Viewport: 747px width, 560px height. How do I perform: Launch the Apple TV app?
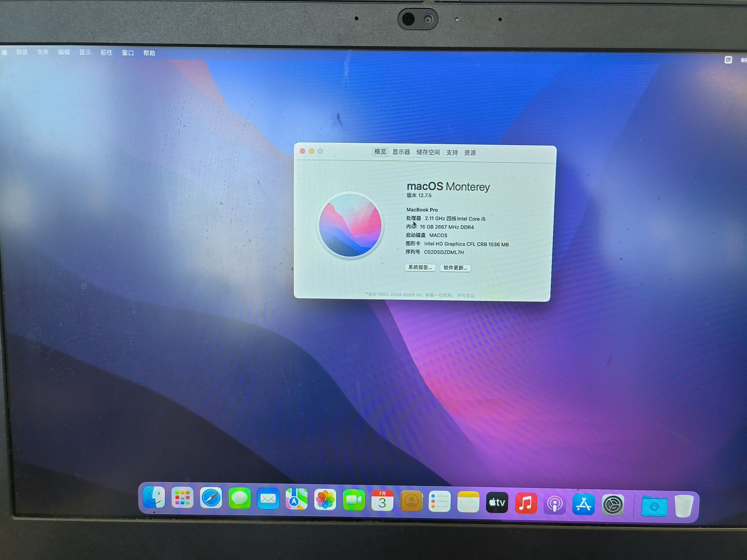497,502
